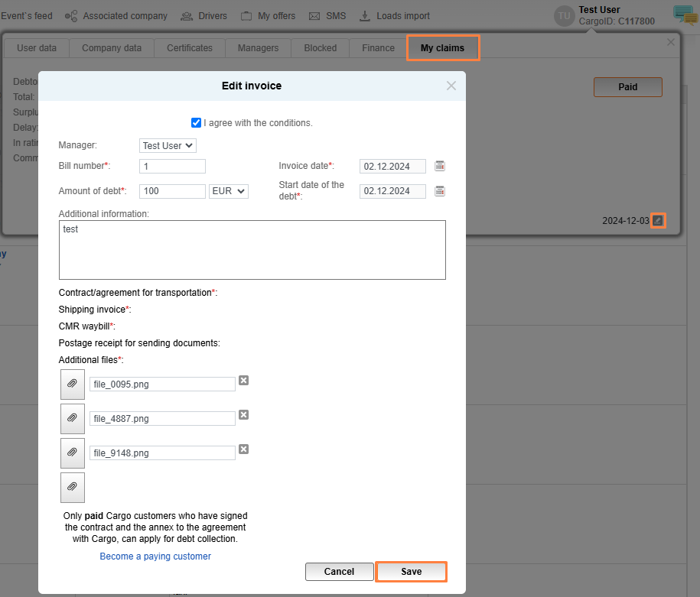
Task: Click the edit pencil icon beside 2024-12-03
Action: pyautogui.click(x=658, y=221)
